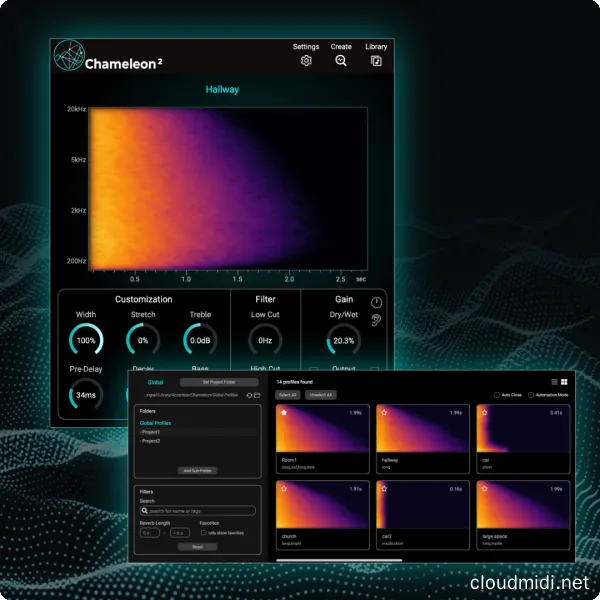Screen dimensions: 600x600
Task: Enable the Auto Close checkbox
Action: point(498,395)
